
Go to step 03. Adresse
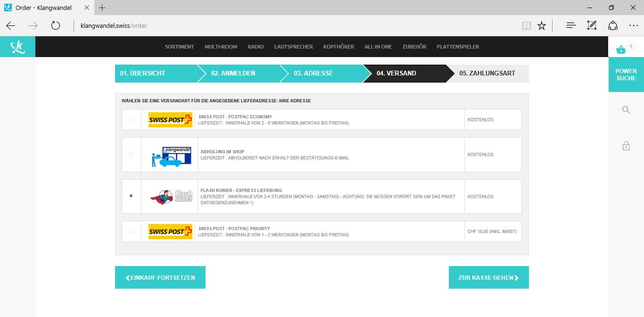[322, 73]
